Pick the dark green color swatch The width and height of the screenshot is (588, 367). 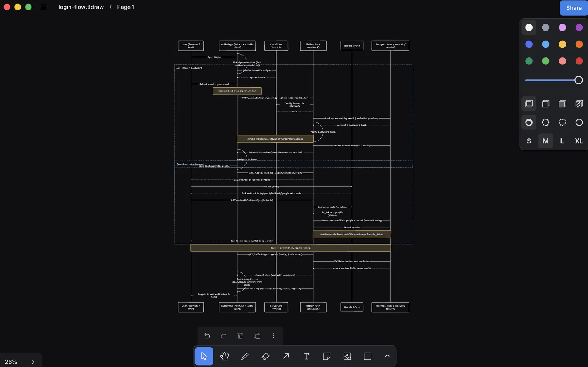[x=529, y=61]
